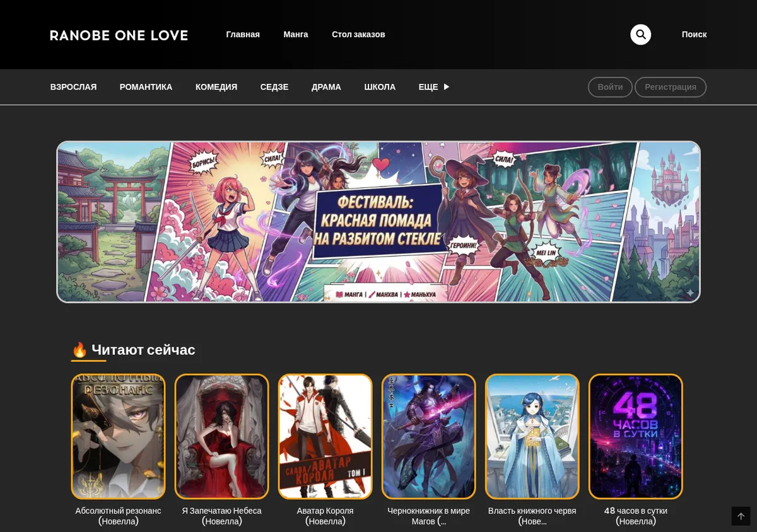This screenshot has width=757, height=532.
Task: Click the magnifying glass search icon
Action: (x=640, y=34)
